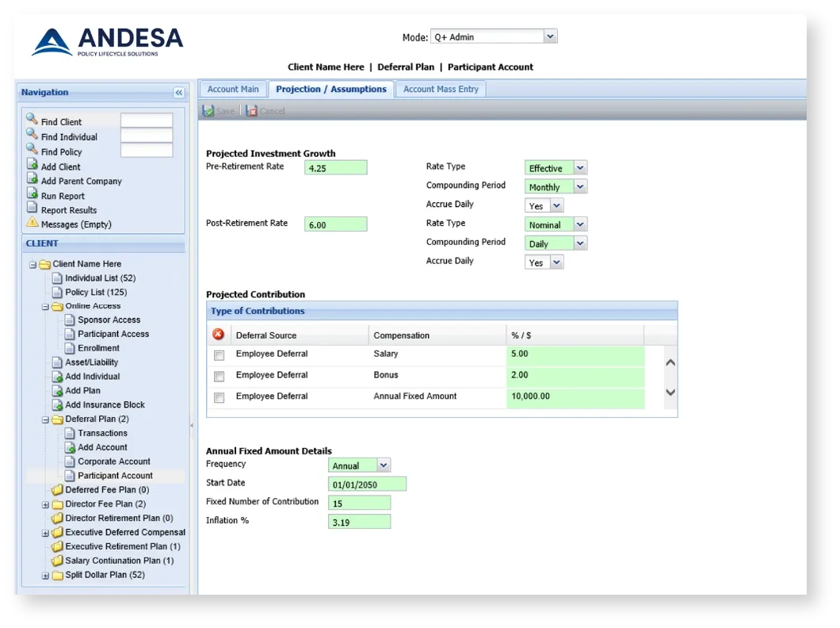This screenshot has height=628, width=840.
Task: Click the Save button label
Action: tap(226, 111)
